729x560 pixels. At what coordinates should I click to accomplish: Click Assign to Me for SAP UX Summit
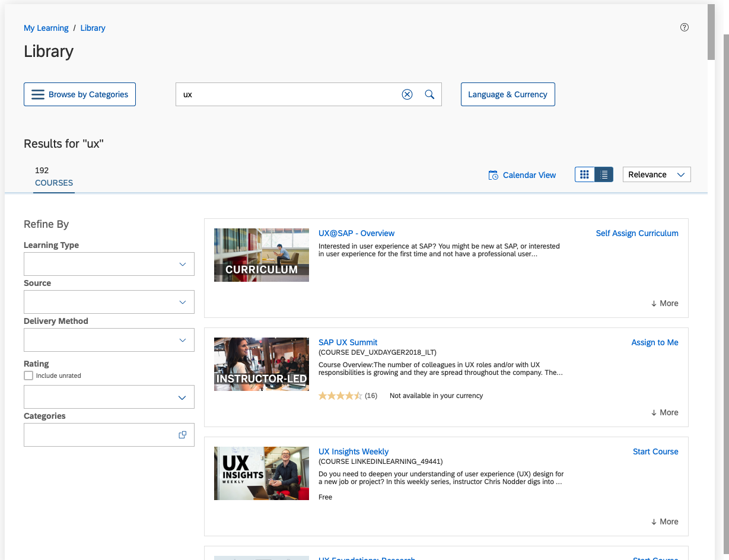click(655, 342)
